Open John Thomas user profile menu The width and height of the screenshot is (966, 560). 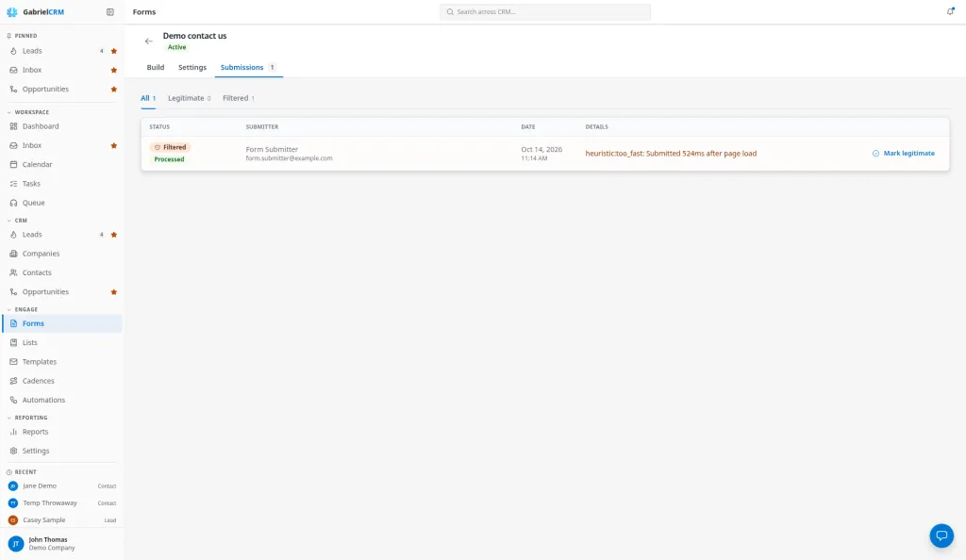[x=62, y=543]
